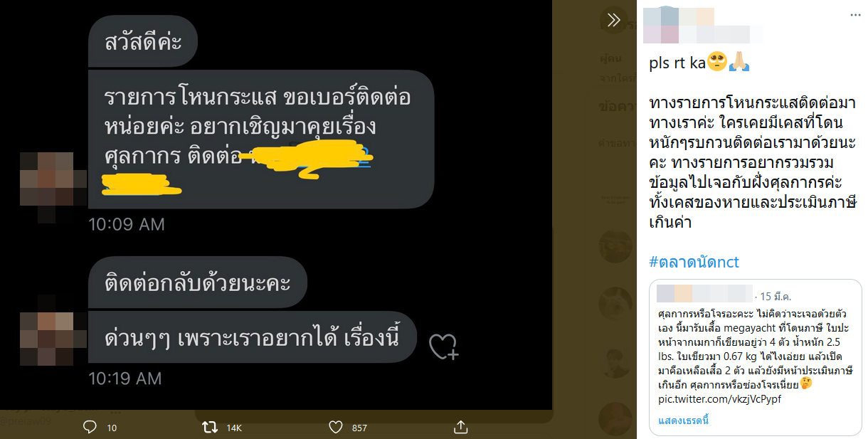The height and width of the screenshot is (439, 868).
Task: Click the ติดต่อกลับด้วยนะคะ message bubble
Action: (198, 282)
